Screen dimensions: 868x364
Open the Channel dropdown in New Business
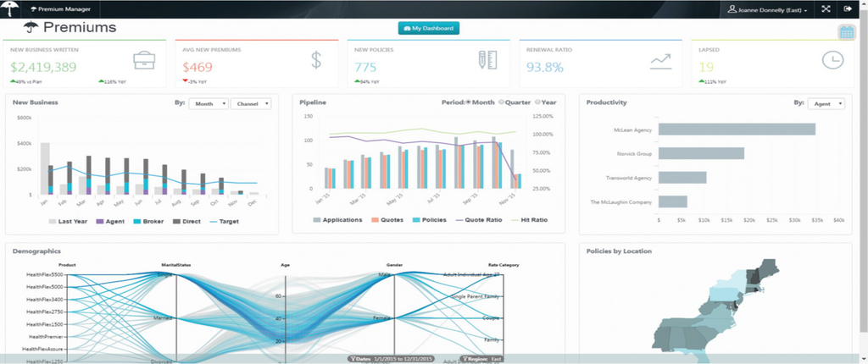tap(251, 103)
